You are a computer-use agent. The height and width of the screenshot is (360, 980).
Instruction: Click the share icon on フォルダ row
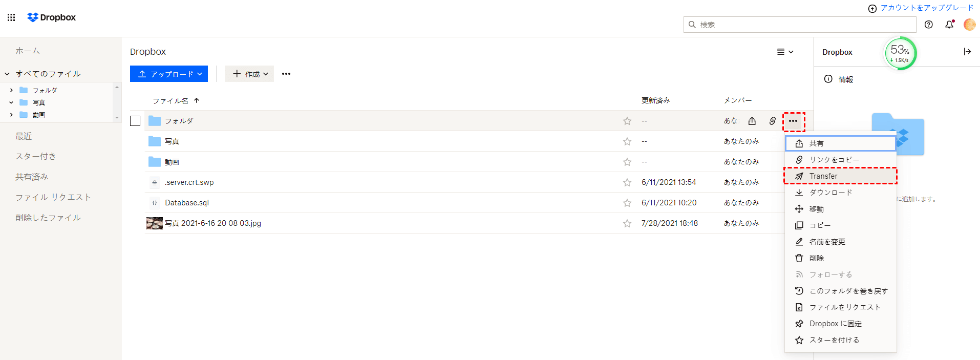click(x=752, y=121)
